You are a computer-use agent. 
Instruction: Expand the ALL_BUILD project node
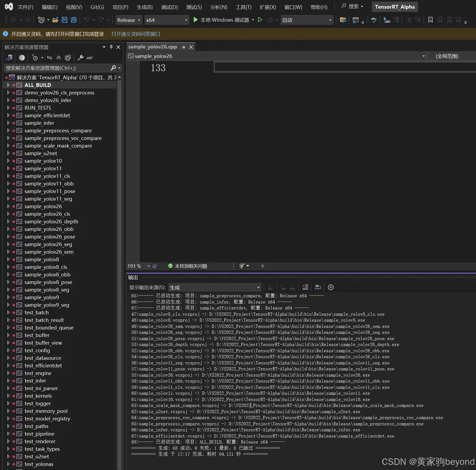[x=8, y=85]
